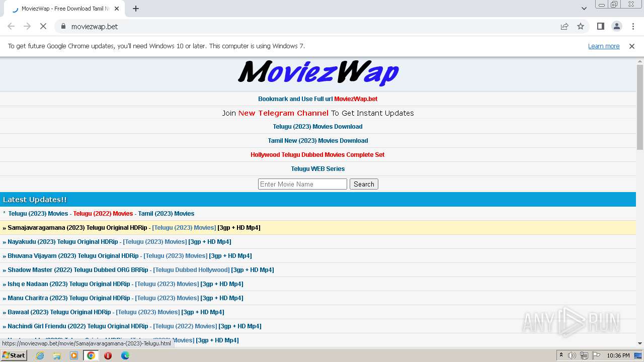
Task: Open Telugu (2022) Movies category link
Action: (103, 214)
